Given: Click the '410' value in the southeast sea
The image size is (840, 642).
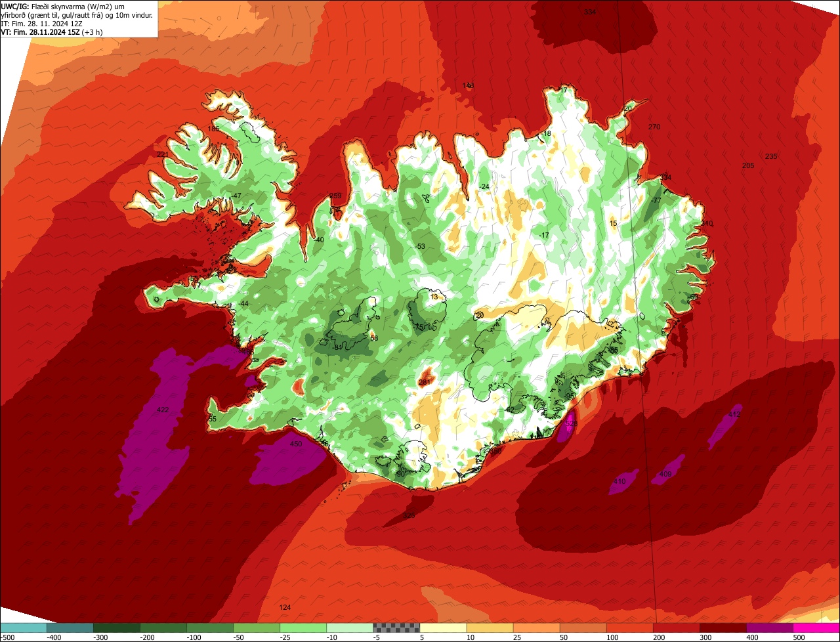Looking at the screenshot, I should pos(619,481).
